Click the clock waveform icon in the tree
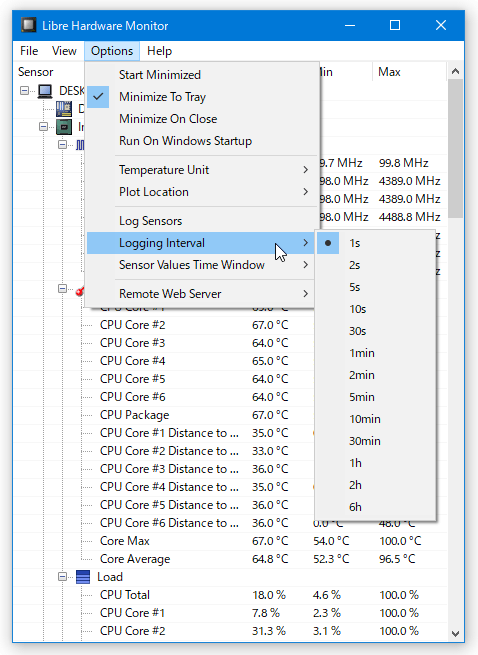Viewport: 478px width, 655px height. click(x=80, y=145)
